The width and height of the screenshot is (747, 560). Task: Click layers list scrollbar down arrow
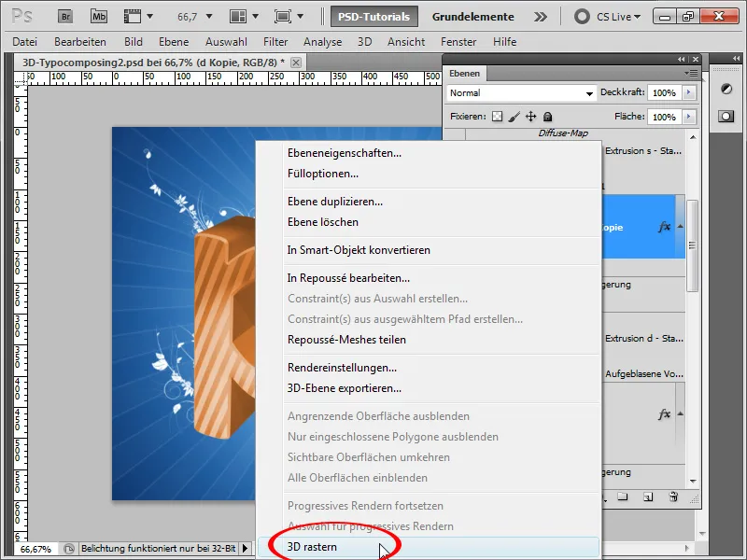click(x=693, y=481)
